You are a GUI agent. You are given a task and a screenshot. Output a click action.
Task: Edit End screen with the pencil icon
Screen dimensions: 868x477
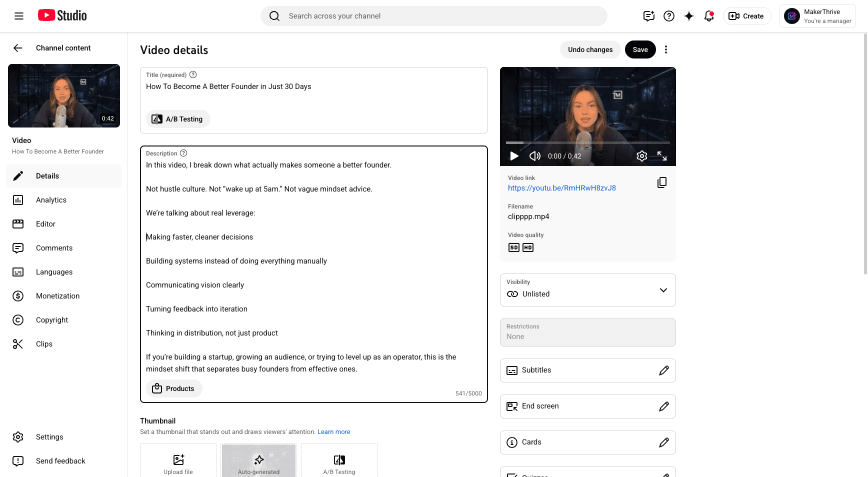coord(664,406)
